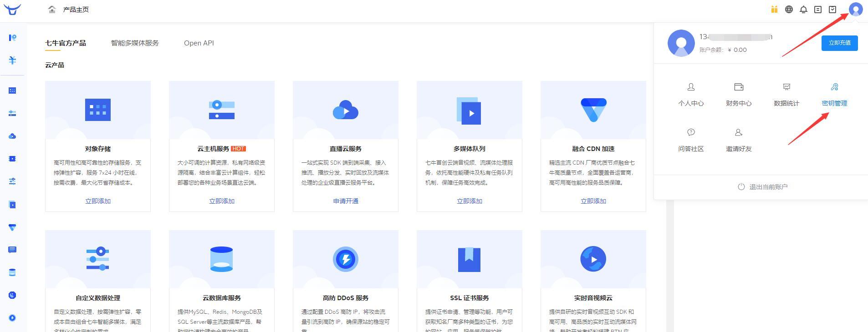
Task: Click the topmost sidebar user-panel icon
Action: 12,37
